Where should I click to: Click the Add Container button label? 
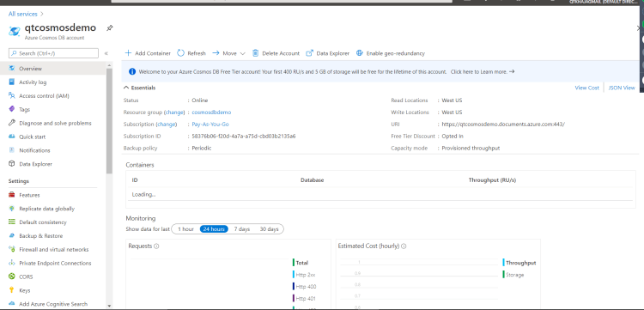point(153,53)
